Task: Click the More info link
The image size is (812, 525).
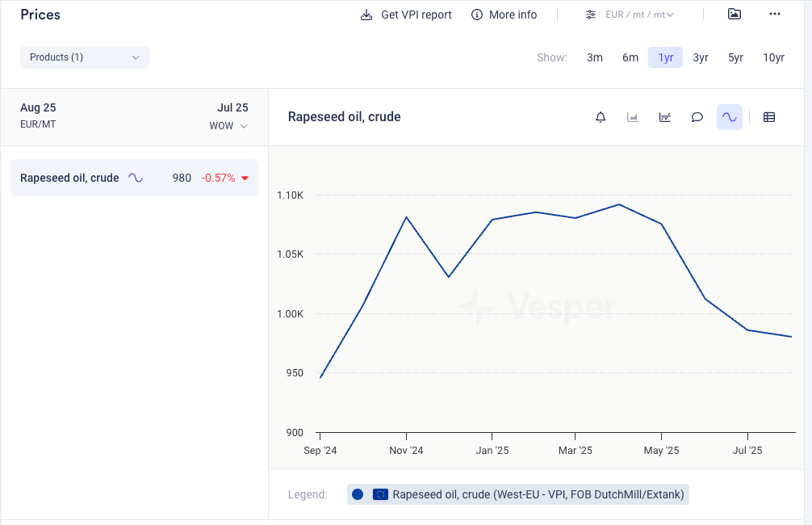Action: [504, 15]
